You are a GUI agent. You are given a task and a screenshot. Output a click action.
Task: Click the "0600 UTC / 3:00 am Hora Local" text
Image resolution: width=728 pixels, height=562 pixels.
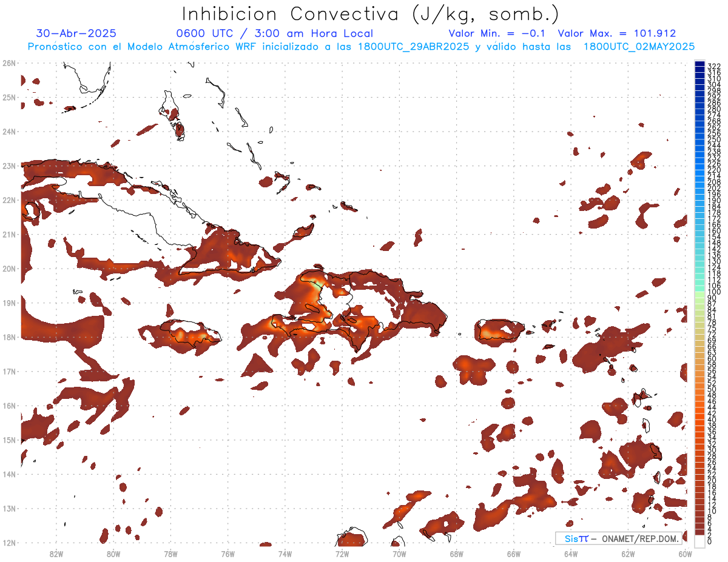[x=274, y=33]
